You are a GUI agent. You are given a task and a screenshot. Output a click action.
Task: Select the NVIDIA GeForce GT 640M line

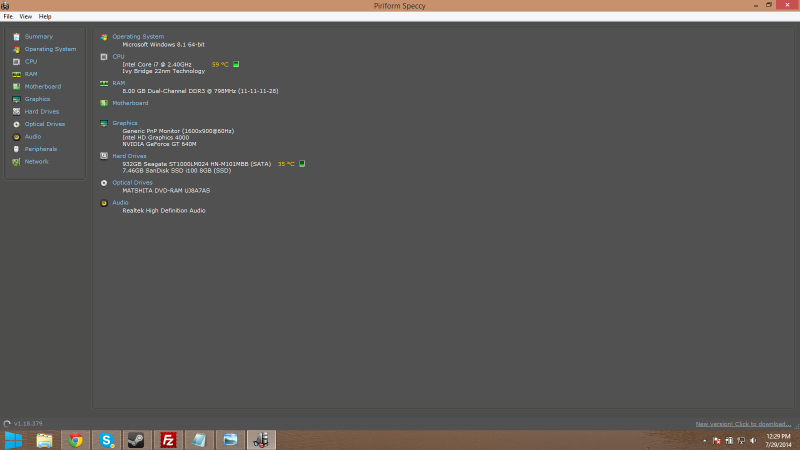click(x=159, y=144)
